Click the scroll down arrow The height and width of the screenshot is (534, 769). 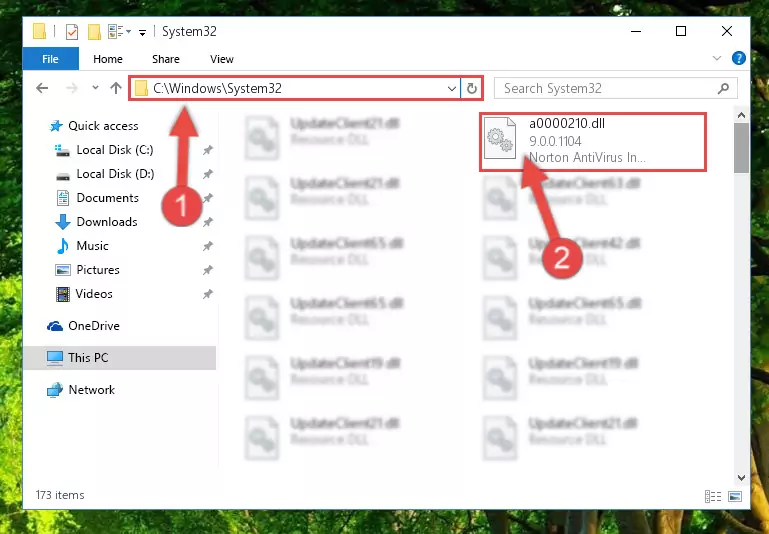pos(742,478)
